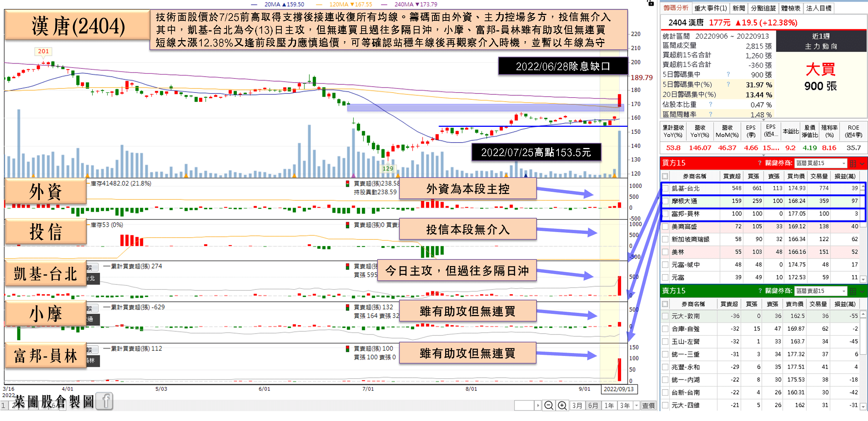Tick the checkbox for 新加坡商瑞銀
Image resolution: width=868 pixels, height=421 pixels.
(666, 239)
